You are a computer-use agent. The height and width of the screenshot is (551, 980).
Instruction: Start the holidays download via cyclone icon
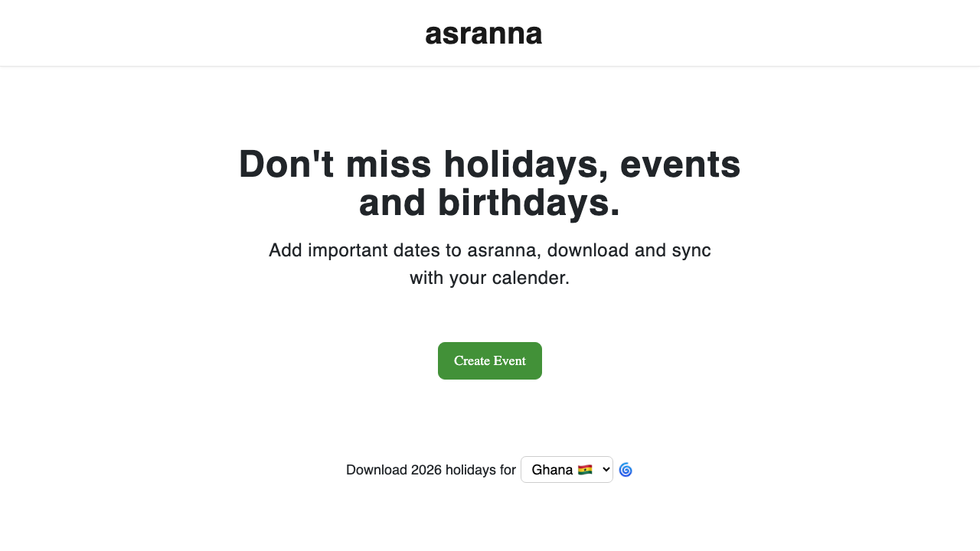pyautogui.click(x=626, y=470)
